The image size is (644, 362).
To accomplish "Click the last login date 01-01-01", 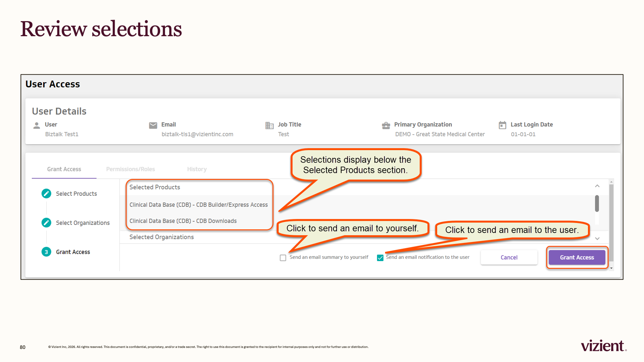I will coord(523,134).
